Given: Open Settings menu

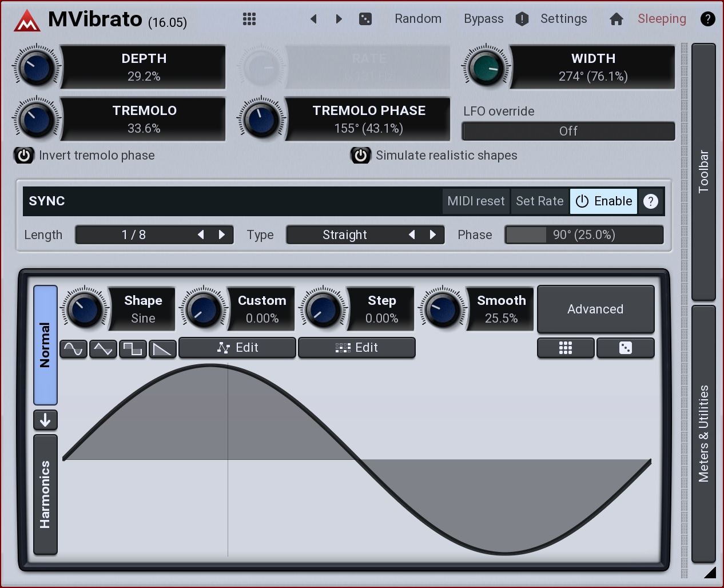Looking at the screenshot, I should [563, 19].
